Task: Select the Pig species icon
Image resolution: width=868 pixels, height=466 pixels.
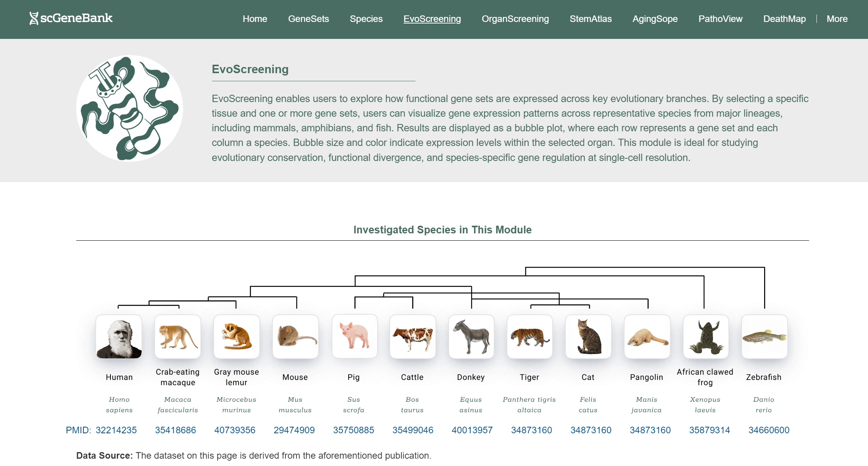Action: [x=354, y=336]
